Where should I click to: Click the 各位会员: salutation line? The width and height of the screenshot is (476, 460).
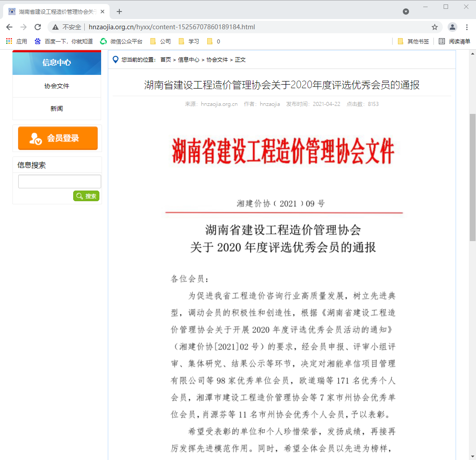point(189,279)
